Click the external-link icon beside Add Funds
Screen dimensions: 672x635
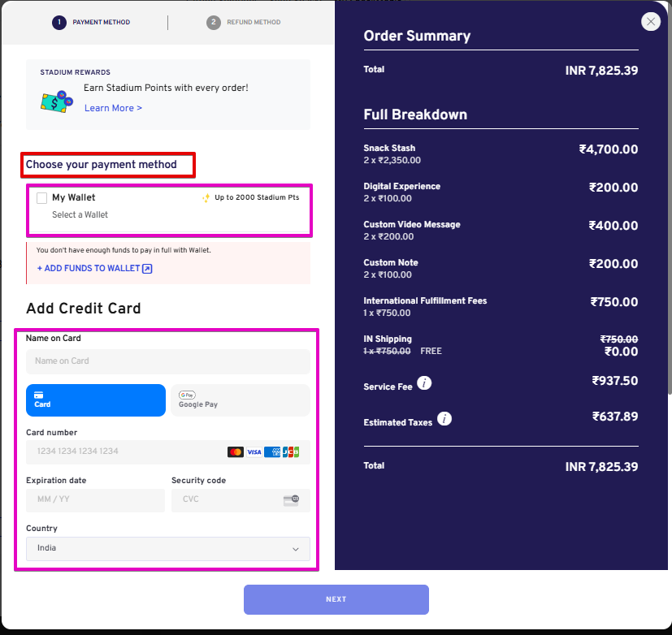click(x=147, y=269)
